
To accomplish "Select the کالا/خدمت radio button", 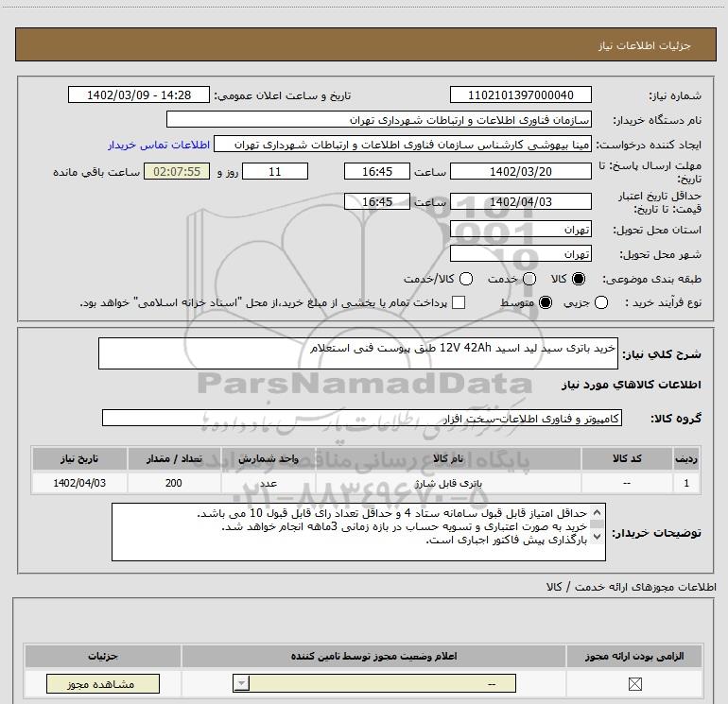I will pos(466,279).
